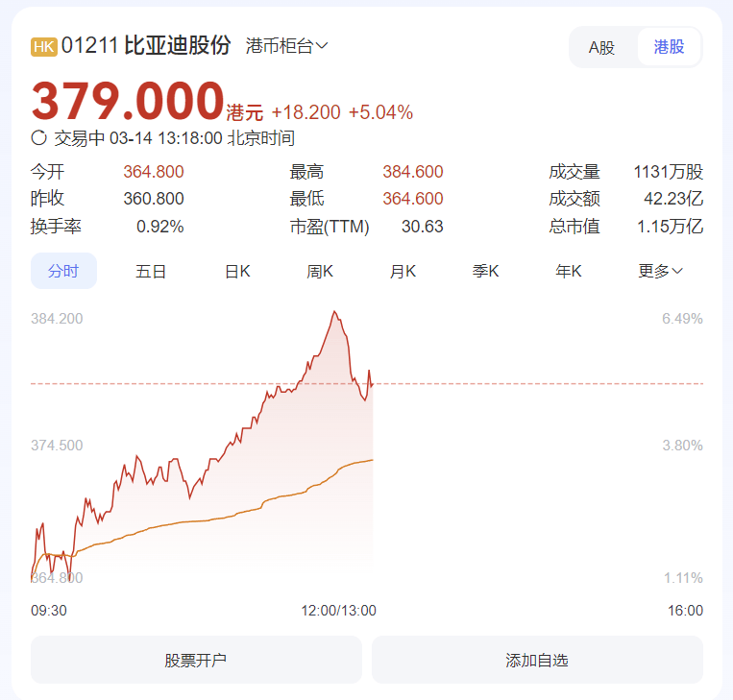Screen dimensions: 733x700
Task: Click the 换手率 value 0.92%
Action: [x=159, y=227]
